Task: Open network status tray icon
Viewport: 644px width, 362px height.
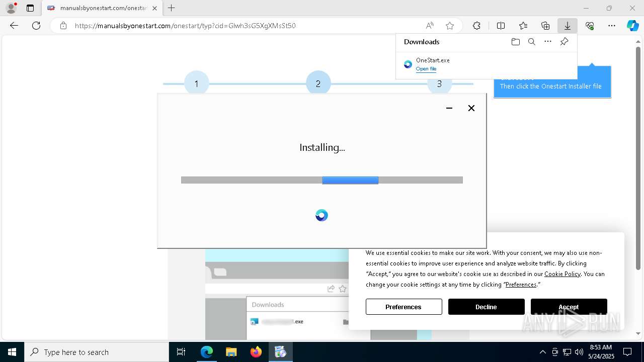Action: (x=567, y=352)
